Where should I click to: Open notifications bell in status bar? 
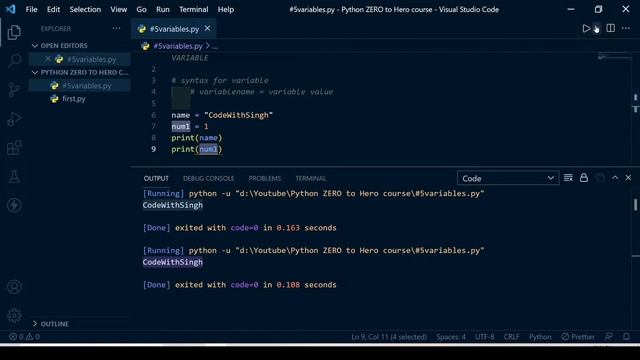pyautogui.click(x=626, y=337)
